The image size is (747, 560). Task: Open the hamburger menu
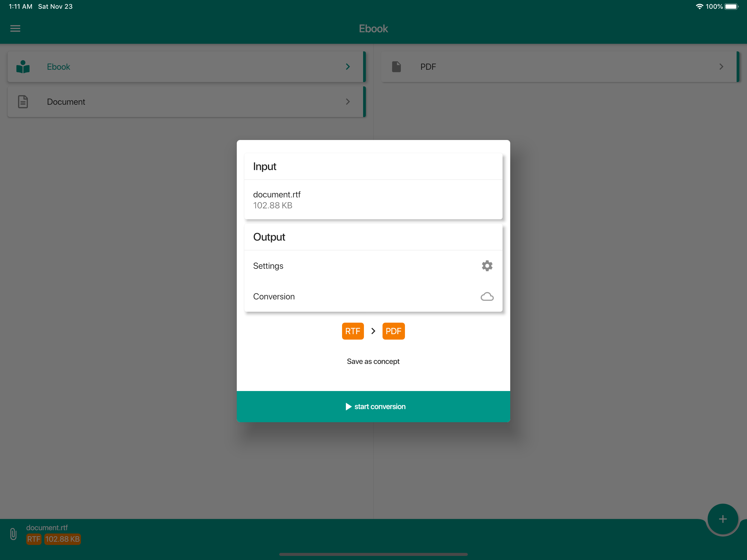pyautogui.click(x=15, y=28)
